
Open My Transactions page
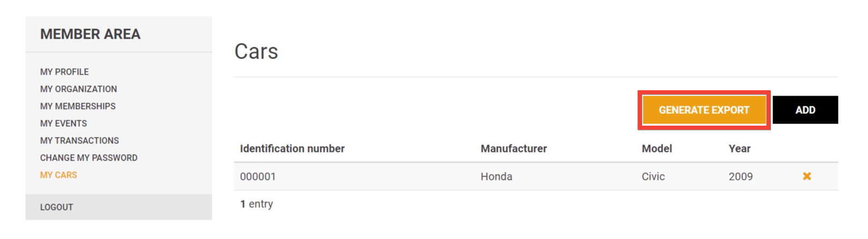coord(79,141)
